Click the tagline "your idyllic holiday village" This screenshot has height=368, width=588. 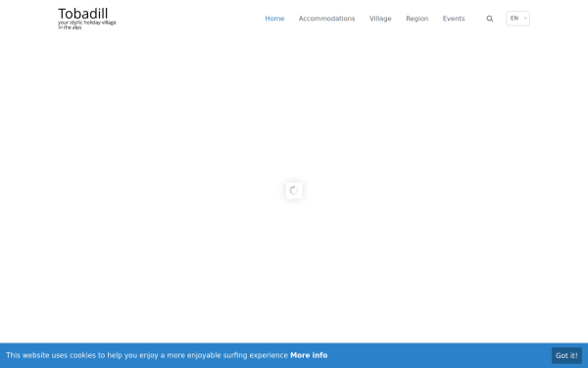87,23
